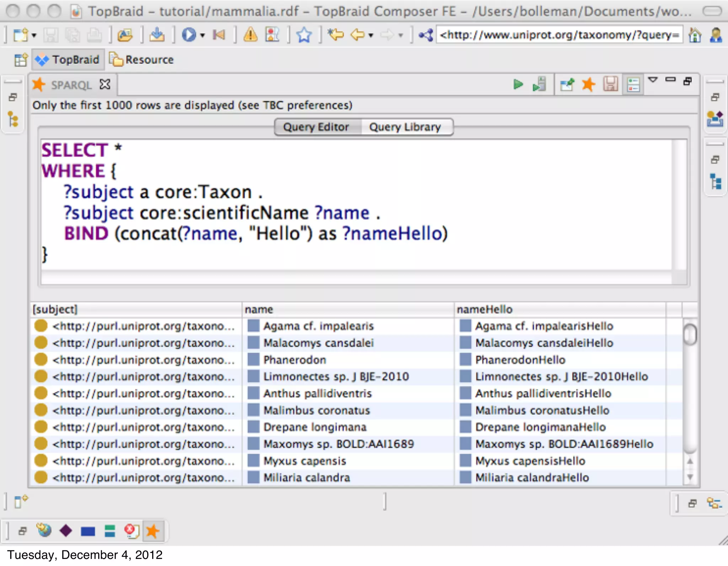
Task: Click the warning triangle icon in main toolbar
Action: 251,35
